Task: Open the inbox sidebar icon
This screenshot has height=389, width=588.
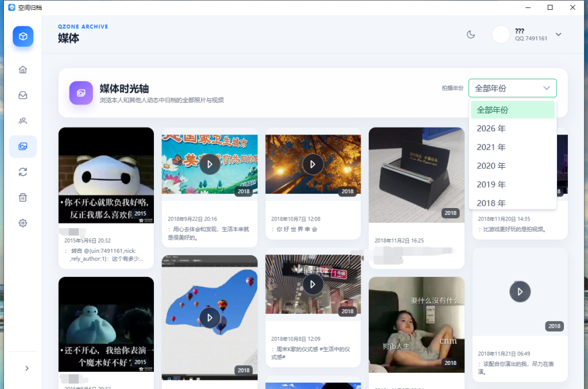Action: coord(23,95)
